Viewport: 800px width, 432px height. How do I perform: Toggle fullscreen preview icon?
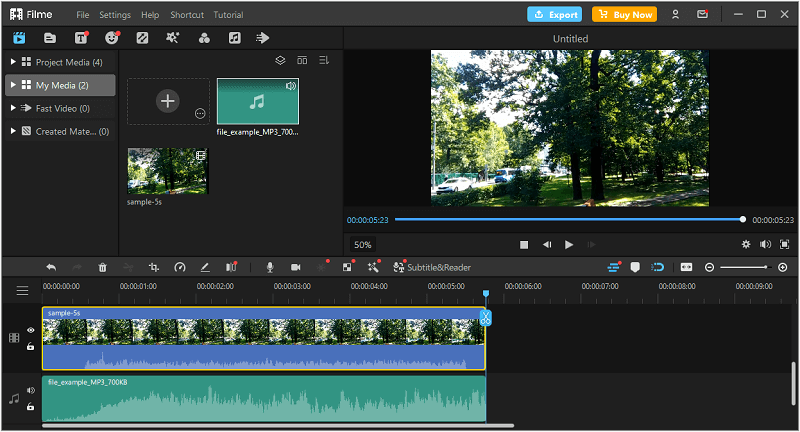coord(785,245)
